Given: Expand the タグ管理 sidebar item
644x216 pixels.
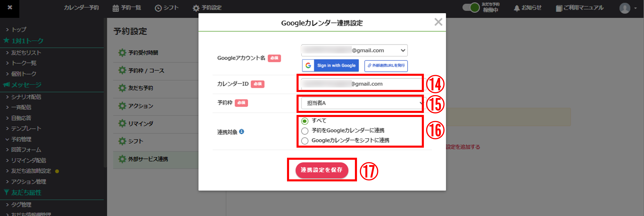Looking at the screenshot, I should point(7,205).
